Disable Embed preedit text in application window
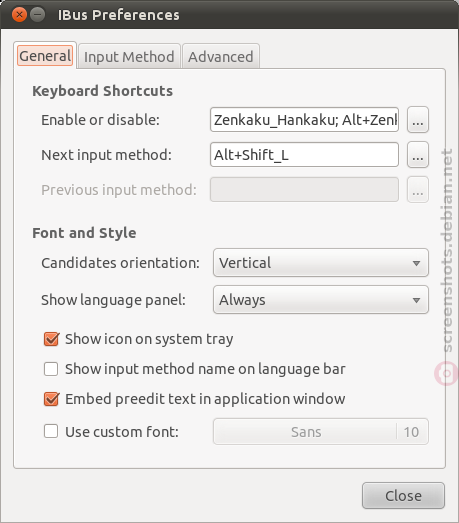Viewport: 459px width, 523px height. point(51,399)
